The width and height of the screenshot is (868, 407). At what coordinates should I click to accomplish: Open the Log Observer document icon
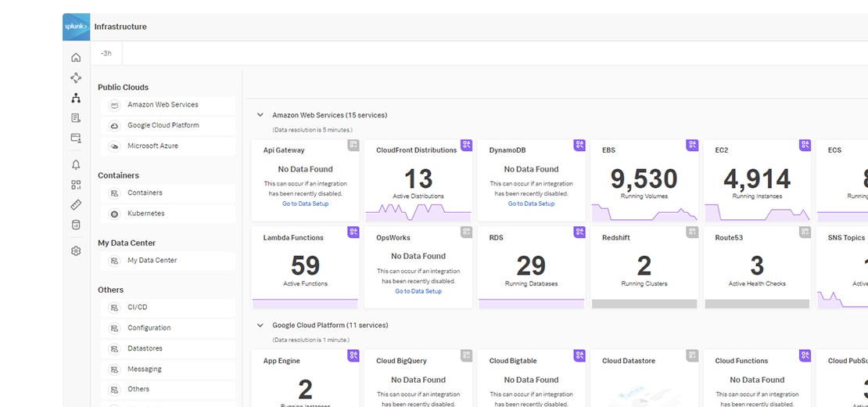(x=76, y=118)
